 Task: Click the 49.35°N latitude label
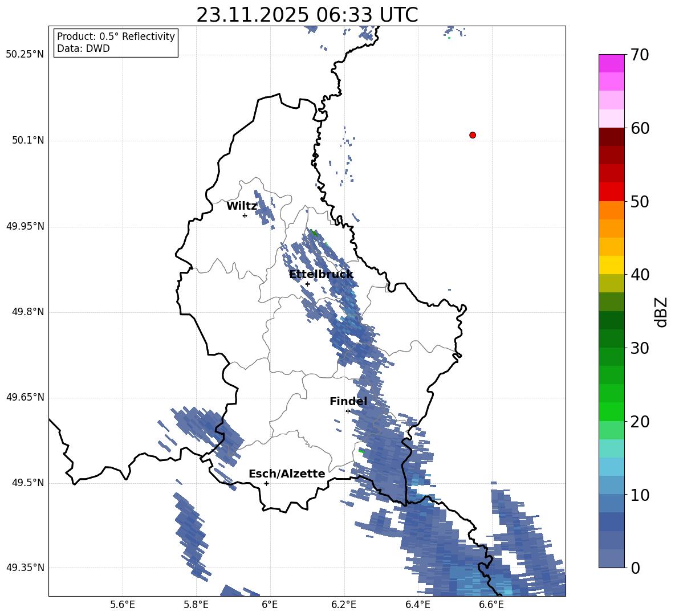[25, 568]
